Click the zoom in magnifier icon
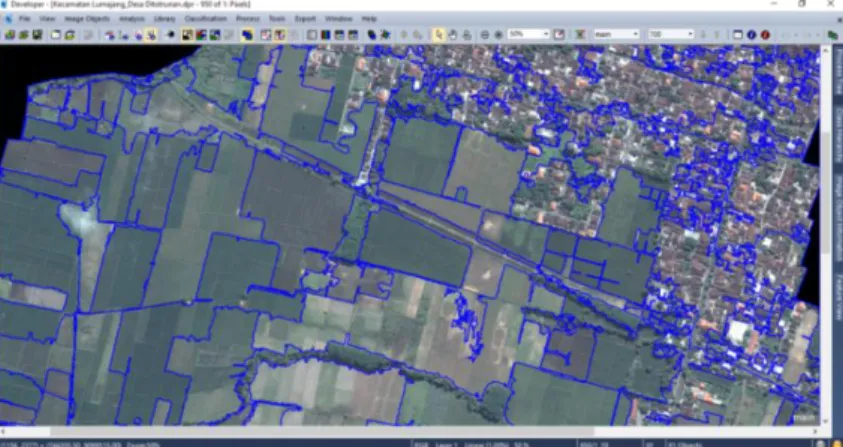This screenshot has width=843, height=447. click(498, 34)
